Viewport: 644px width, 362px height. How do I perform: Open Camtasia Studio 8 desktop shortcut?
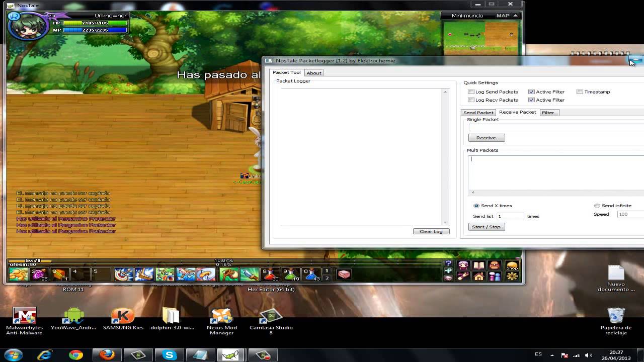[271, 321]
